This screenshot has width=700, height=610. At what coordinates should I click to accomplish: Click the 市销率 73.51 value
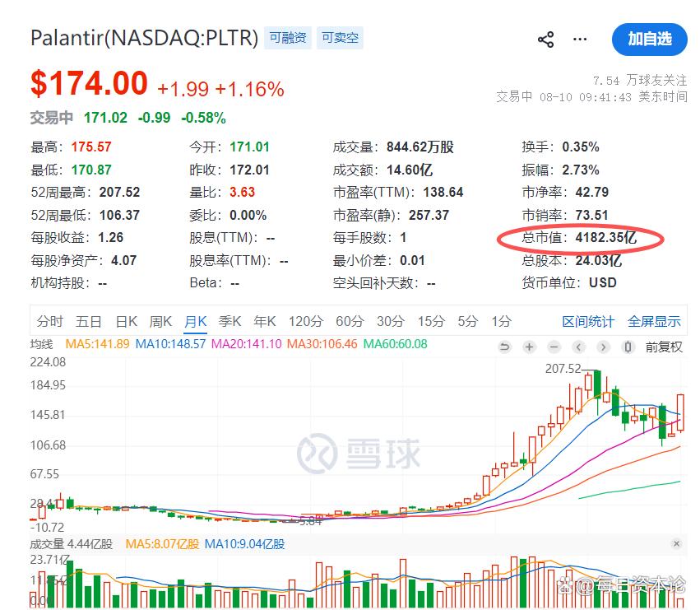tap(592, 215)
